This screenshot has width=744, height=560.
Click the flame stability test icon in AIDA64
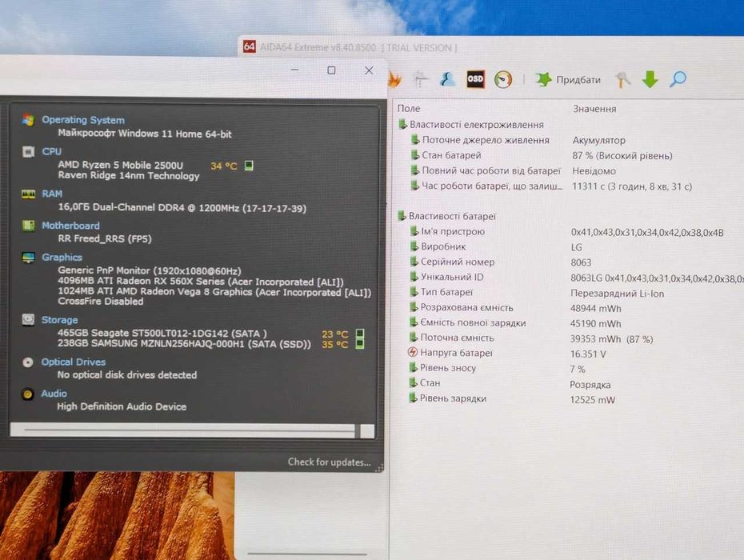pos(394,79)
